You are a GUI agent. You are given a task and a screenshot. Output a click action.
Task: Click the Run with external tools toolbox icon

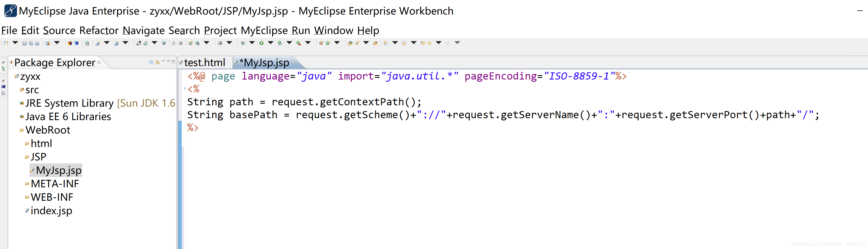coord(299,43)
